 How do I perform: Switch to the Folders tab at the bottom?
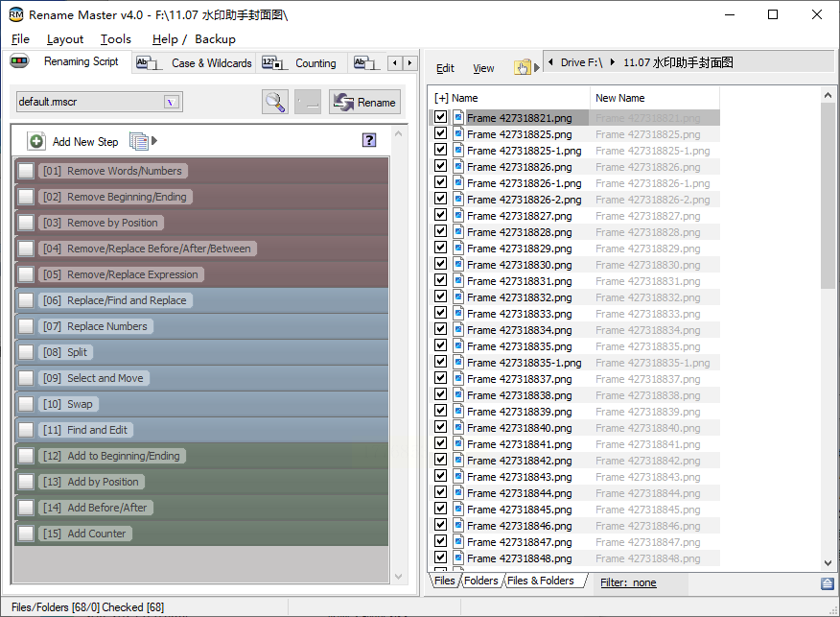(480, 581)
